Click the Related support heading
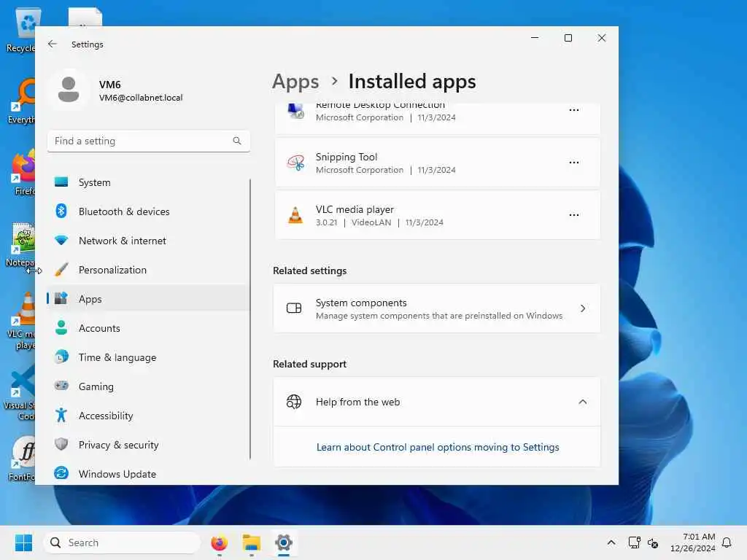This screenshot has height=560, width=747. tap(309, 364)
